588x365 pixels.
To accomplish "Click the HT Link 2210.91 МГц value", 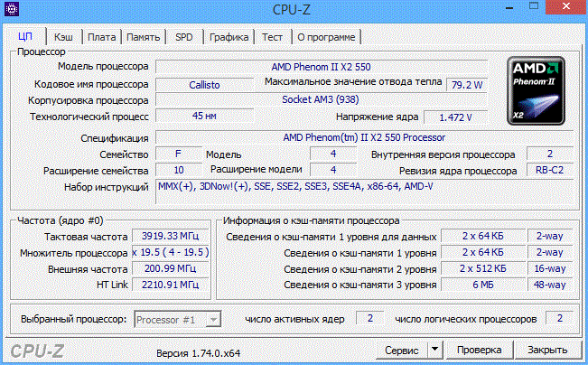I will pos(170,285).
